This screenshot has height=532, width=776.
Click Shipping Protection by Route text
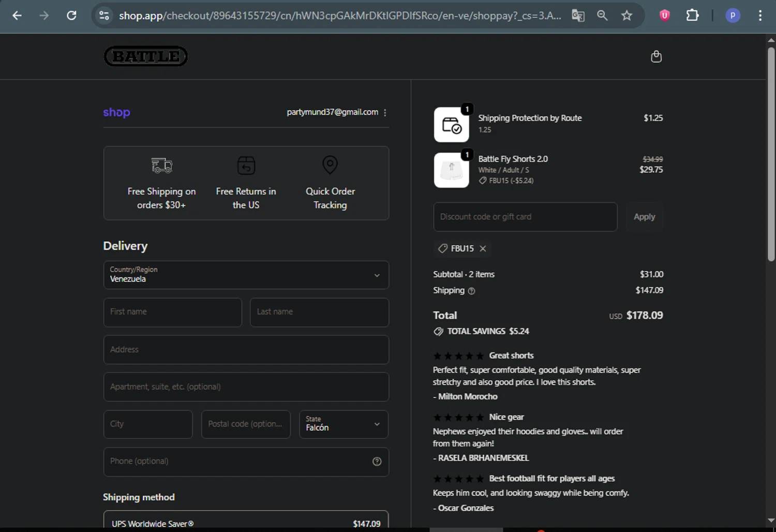coord(530,118)
